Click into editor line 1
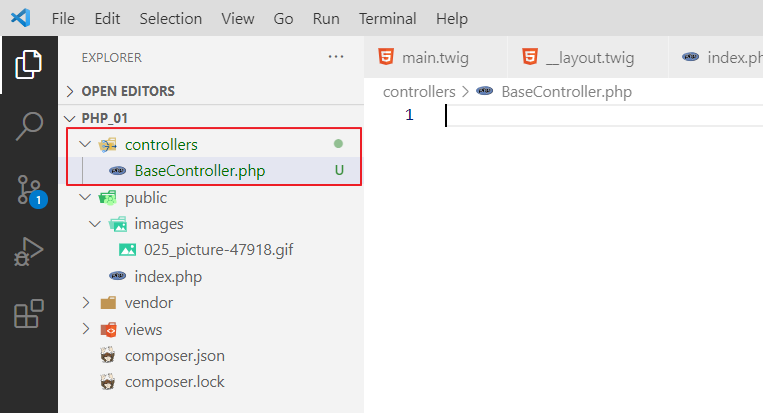Screen dimensions: 763x413 tap(600, 115)
